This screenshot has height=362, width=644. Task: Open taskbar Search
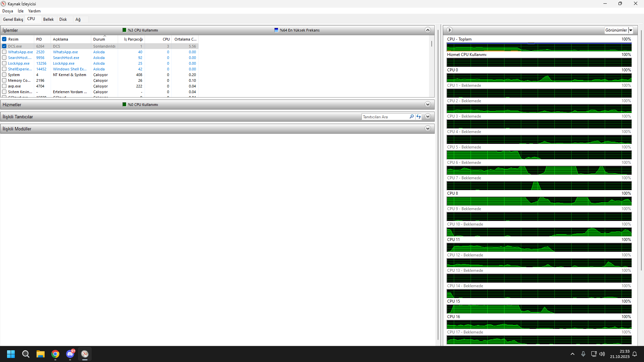[x=25, y=354]
